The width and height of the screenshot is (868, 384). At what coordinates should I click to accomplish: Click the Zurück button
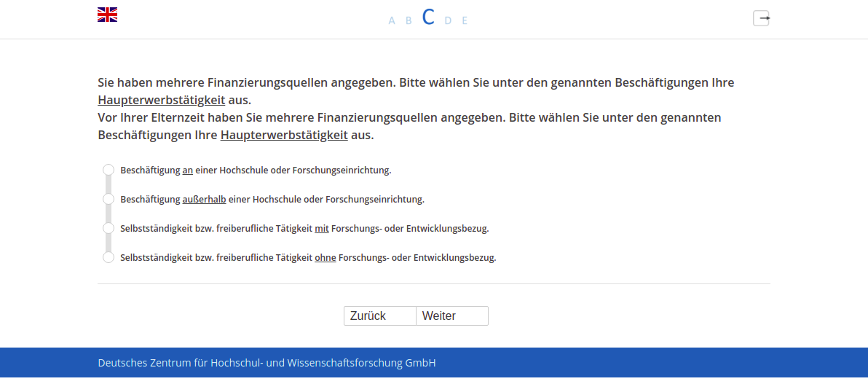pos(380,316)
